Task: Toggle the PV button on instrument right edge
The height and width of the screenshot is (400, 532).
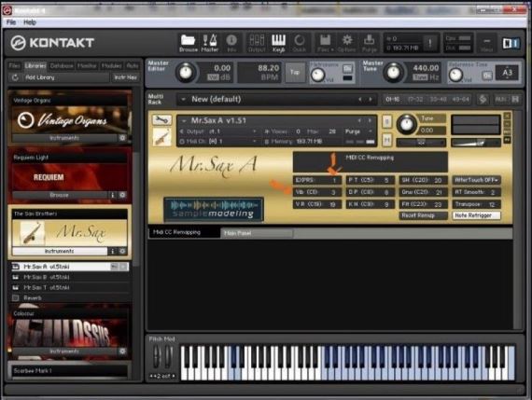Action: pyautogui.click(x=507, y=139)
